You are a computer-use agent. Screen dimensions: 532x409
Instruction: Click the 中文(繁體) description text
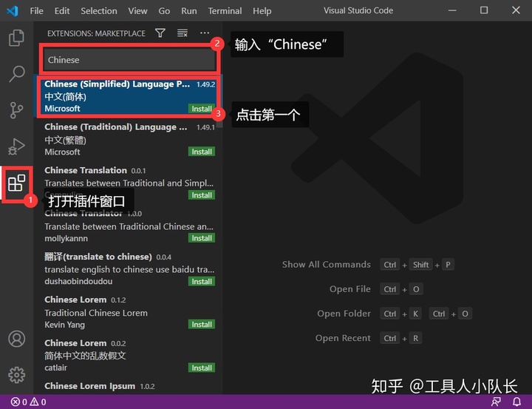[x=66, y=140]
